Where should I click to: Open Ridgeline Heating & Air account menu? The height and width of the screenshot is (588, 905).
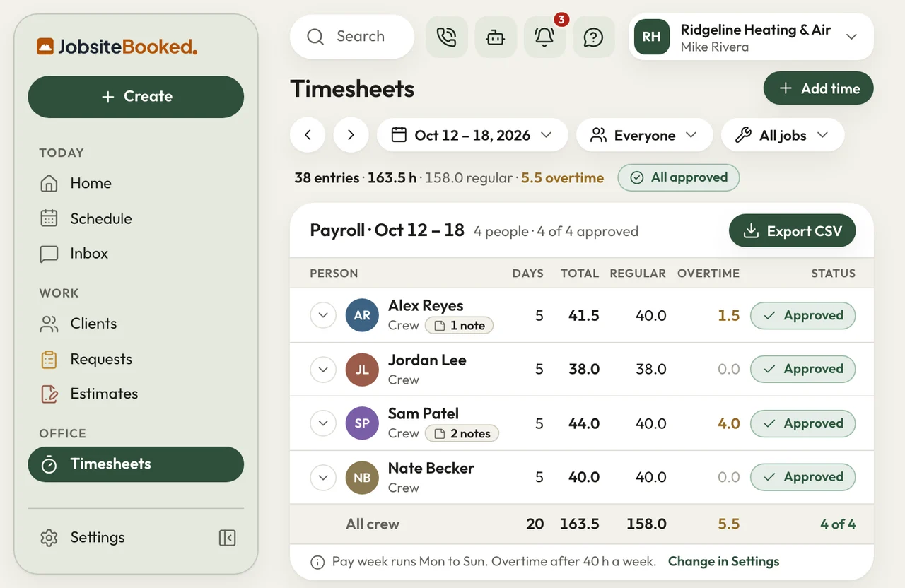tap(751, 37)
